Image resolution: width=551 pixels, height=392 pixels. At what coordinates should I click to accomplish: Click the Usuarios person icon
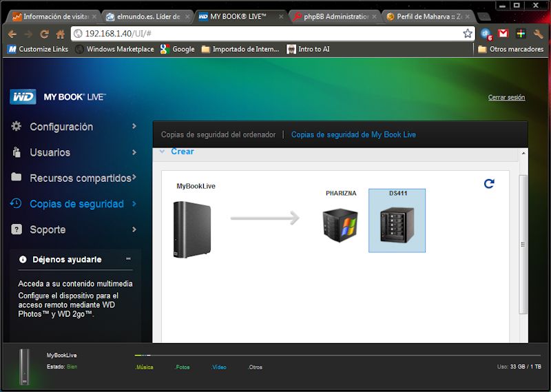coord(16,152)
